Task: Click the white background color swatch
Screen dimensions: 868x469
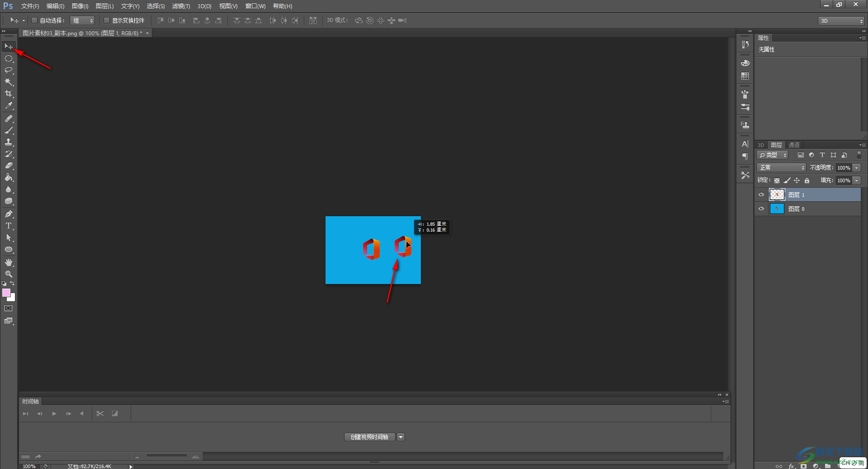Action: click(x=13, y=298)
